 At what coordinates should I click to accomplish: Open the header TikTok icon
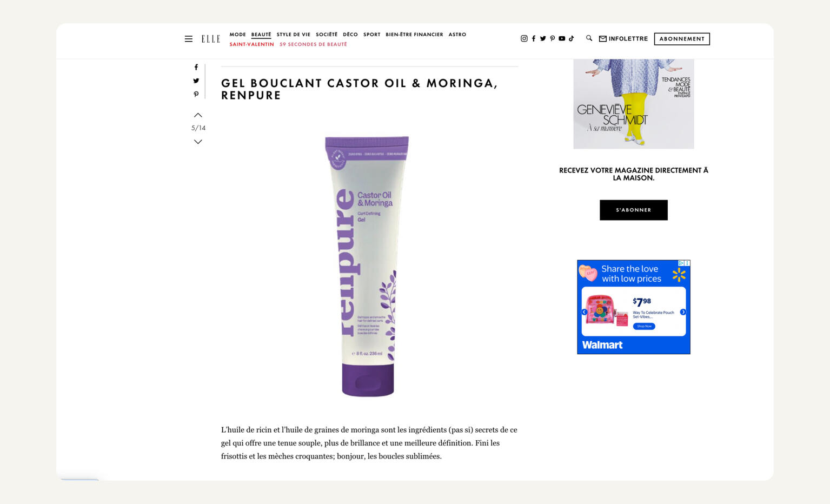click(572, 38)
